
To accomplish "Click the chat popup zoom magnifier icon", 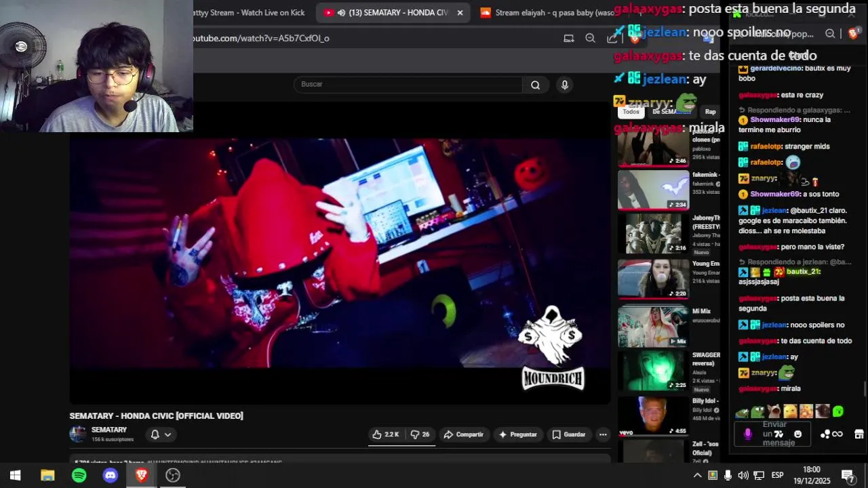I will [x=830, y=33].
